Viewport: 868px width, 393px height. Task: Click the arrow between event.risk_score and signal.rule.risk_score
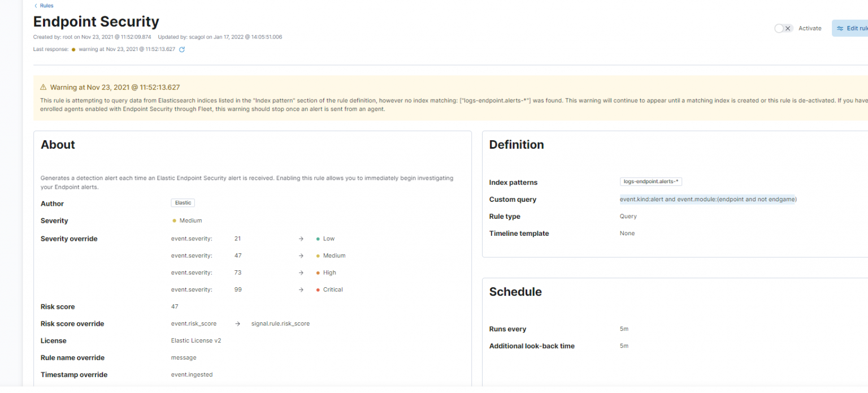coord(237,323)
